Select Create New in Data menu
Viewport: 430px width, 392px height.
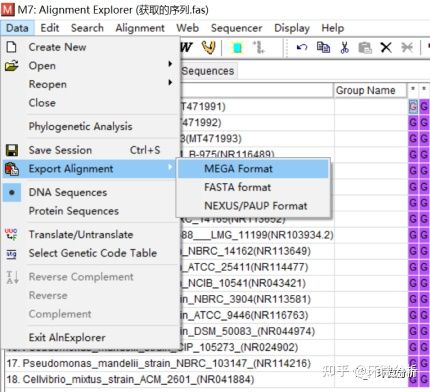(57, 47)
